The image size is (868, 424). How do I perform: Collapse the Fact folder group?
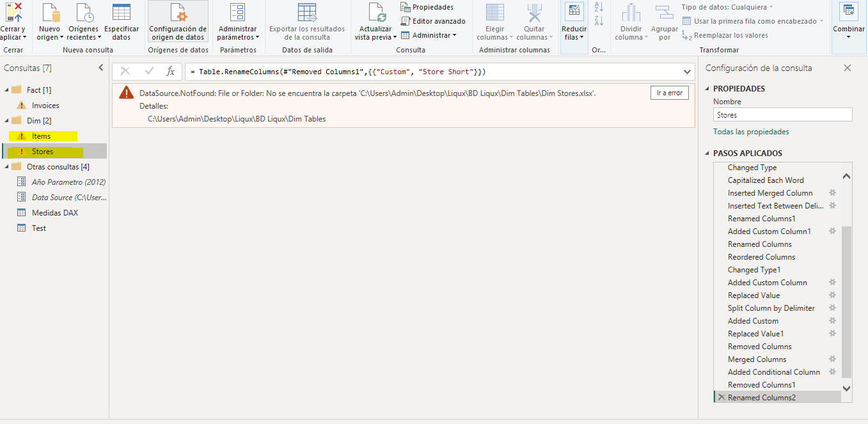7,90
